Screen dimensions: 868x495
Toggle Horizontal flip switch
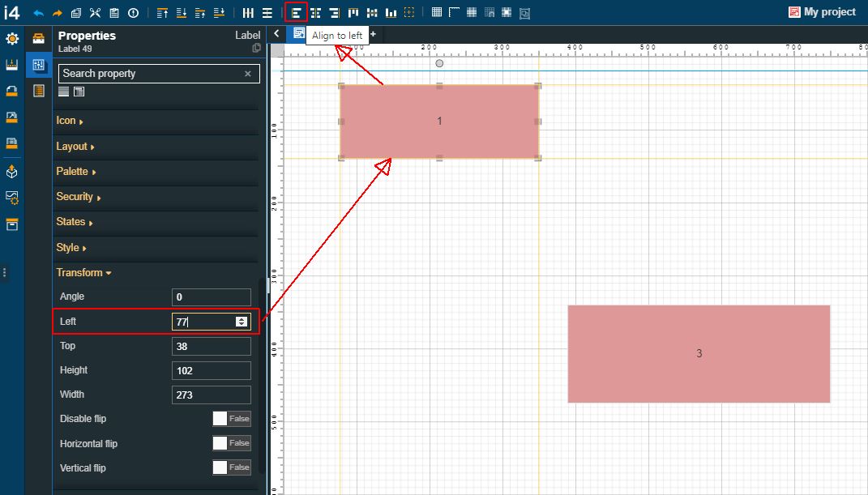coord(232,443)
